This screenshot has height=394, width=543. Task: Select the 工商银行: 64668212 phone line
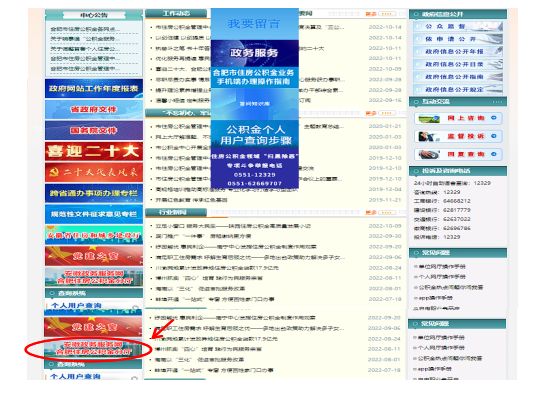(x=442, y=201)
